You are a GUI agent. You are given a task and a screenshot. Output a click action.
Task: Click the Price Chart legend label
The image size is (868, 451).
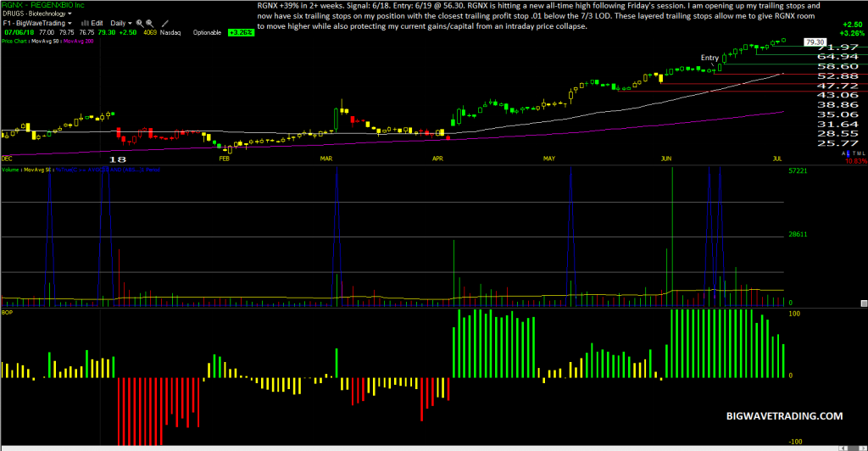(14, 41)
